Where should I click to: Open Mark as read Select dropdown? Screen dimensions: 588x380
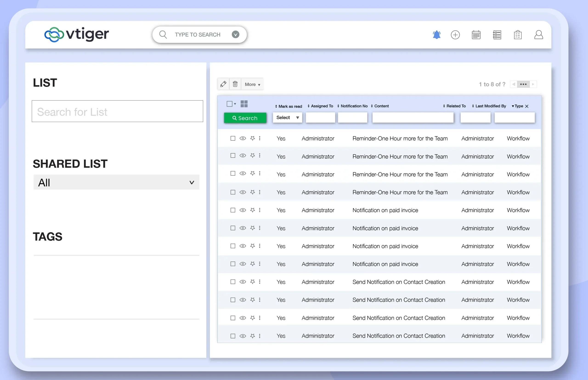pyautogui.click(x=288, y=117)
